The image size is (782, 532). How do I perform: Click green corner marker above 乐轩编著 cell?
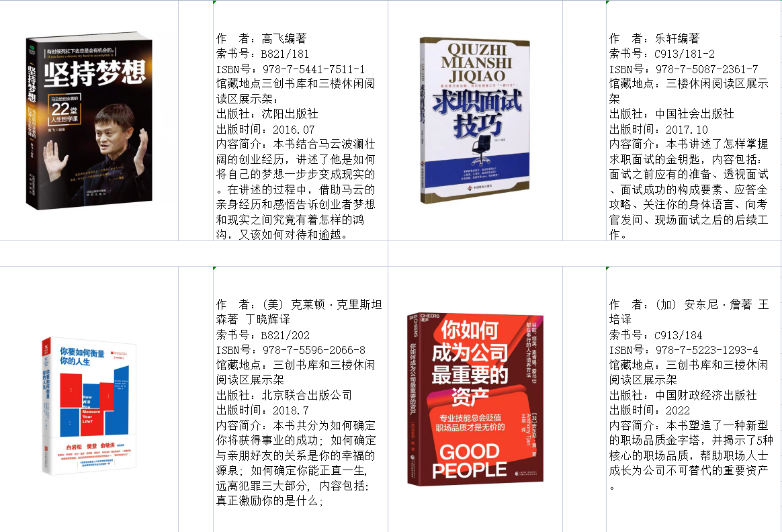[x=608, y=2]
